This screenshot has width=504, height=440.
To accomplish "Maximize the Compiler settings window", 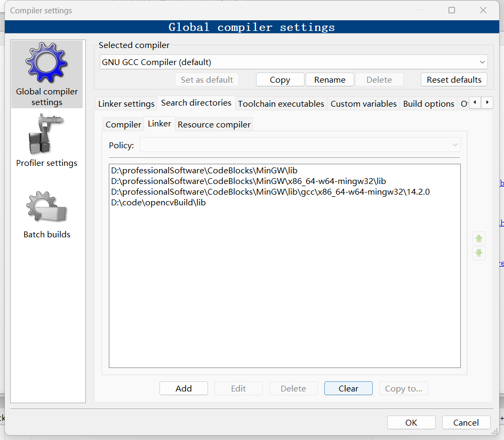I will coord(452,10).
